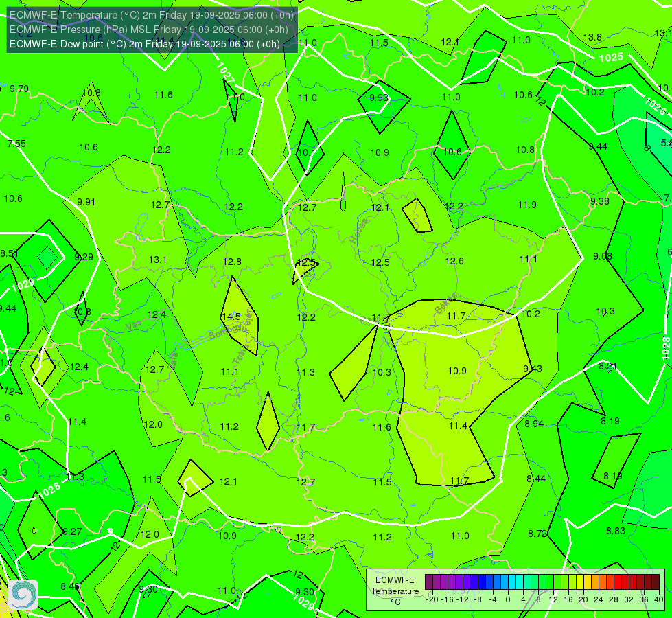Click the Békés county label
Image resolution: width=672 pixels, height=618 pixels.
[x=445, y=304]
